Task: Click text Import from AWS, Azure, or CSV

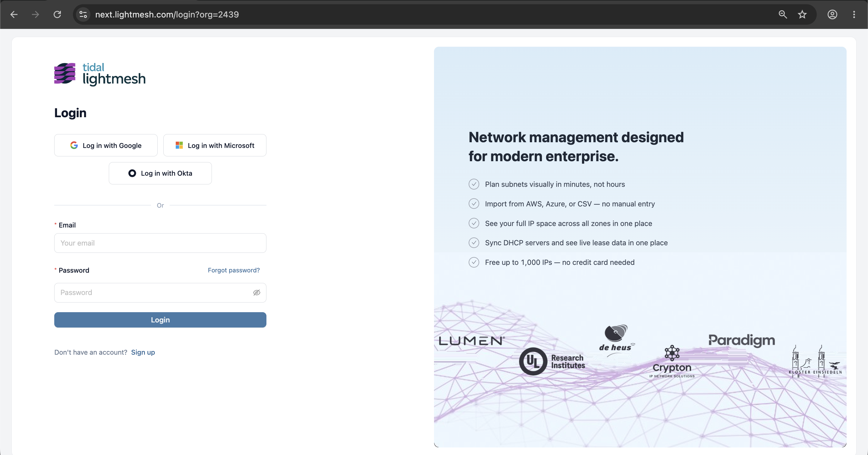Action: [x=570, y=204]
